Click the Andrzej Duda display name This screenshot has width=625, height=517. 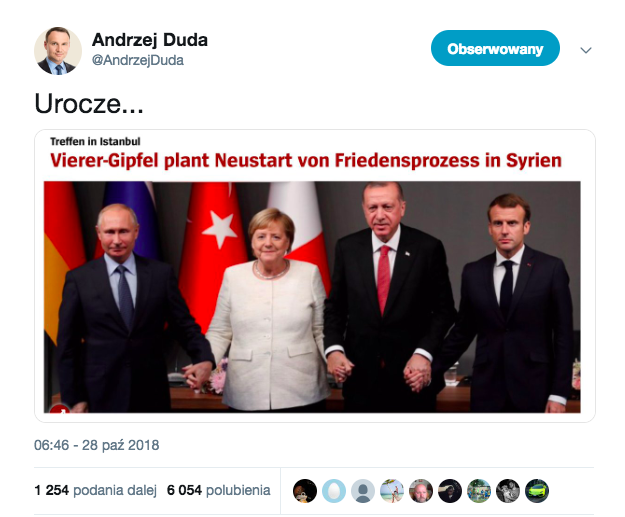point(150,40)
